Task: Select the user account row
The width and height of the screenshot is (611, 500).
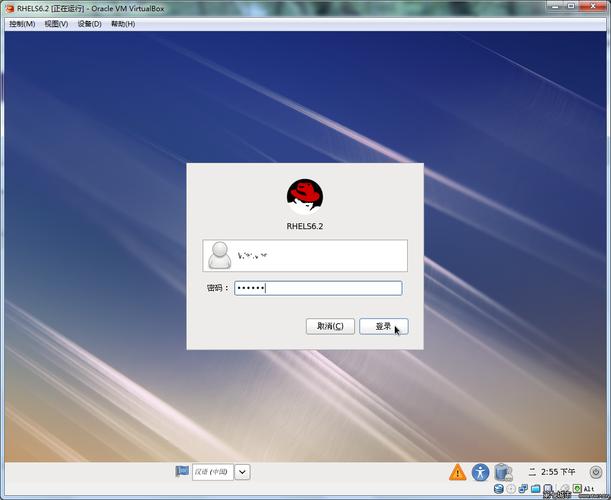Action: [305, 256]
